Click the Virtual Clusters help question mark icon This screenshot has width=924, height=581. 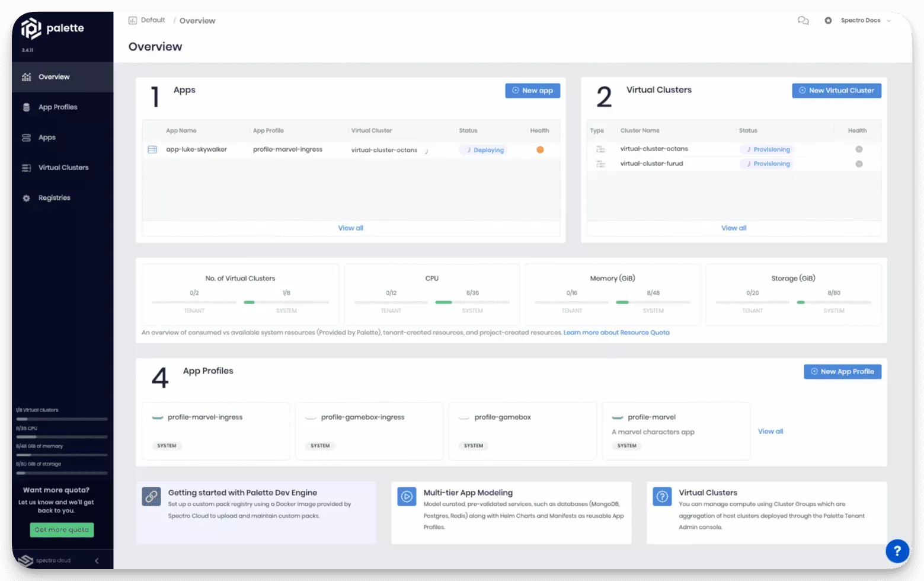click(661, 497)
